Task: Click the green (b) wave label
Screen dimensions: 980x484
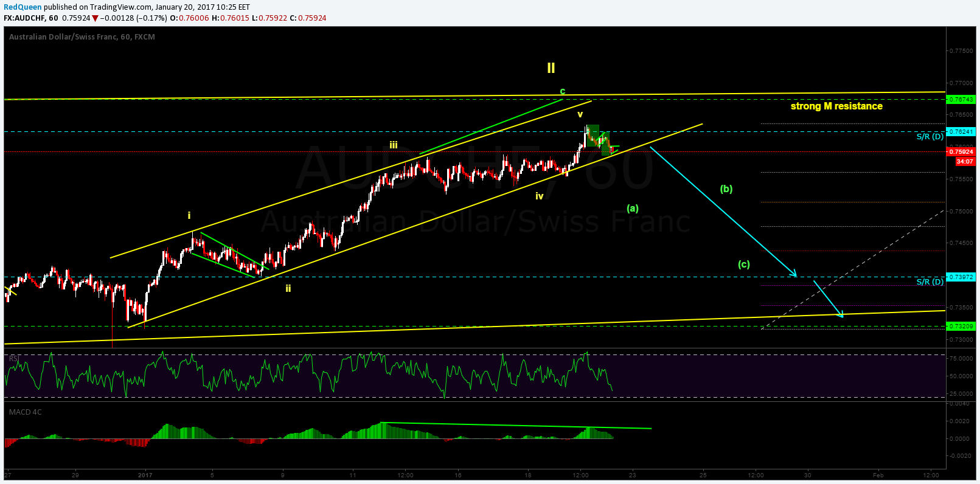Action: (726, 188)
